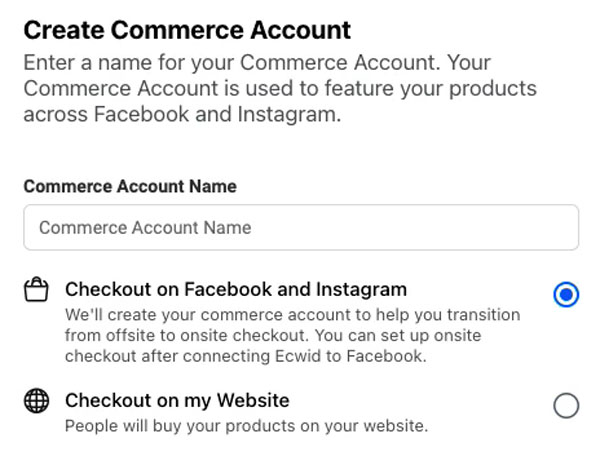Select the Checkout on Facebook and Instagram radio button
600x456 pixels.
tap(566, 294)
